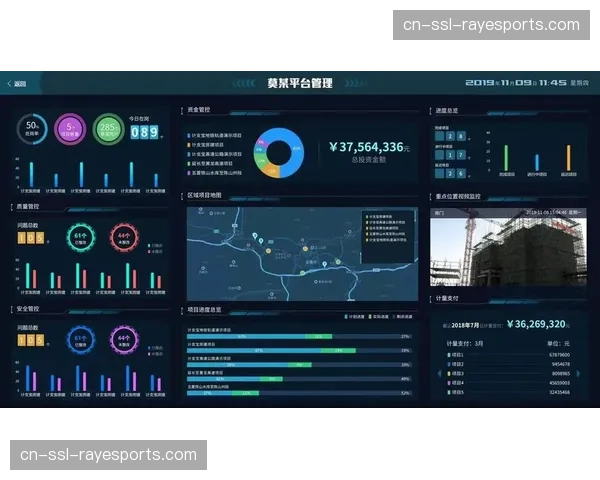Click the orange bar in 进度总览 chart
Image resolution: width=600 pixels, height=480 pixels.
(569, 158)
